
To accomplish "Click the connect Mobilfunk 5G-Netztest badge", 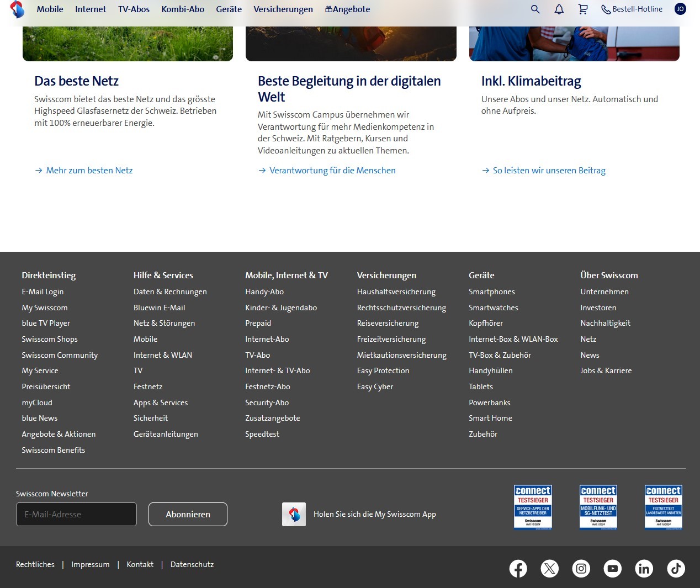I will (x=598, y=507).
